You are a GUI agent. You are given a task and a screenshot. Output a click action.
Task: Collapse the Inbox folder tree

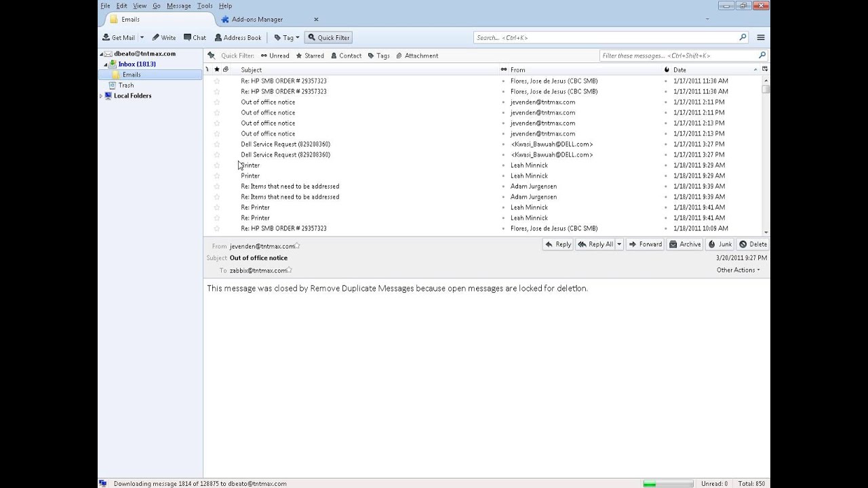(106, 64)
